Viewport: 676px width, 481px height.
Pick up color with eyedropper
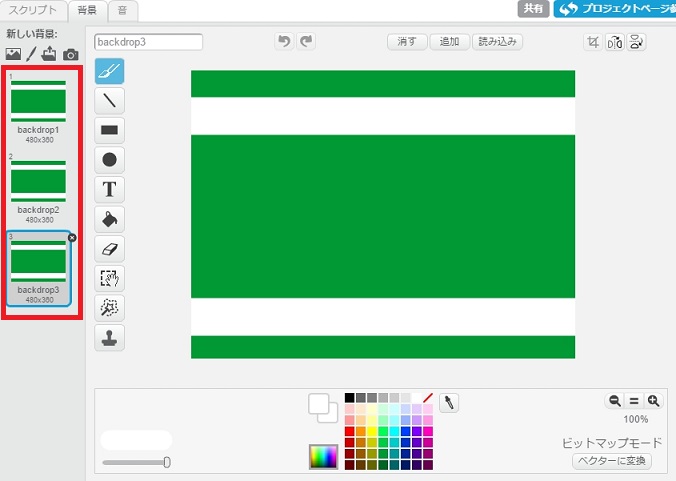coord(449,403)
